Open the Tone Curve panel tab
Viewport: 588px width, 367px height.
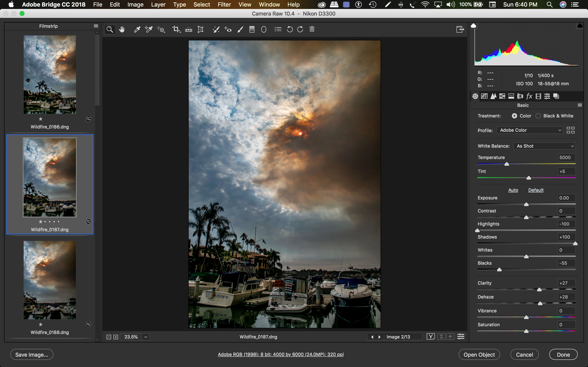tap(484, 96)
